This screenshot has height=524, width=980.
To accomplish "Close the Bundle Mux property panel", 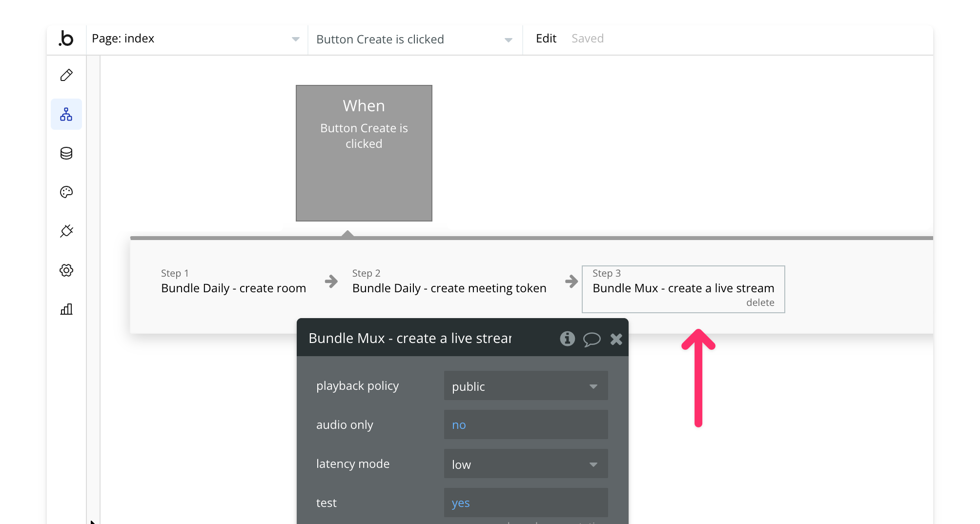I will [616, 339].
